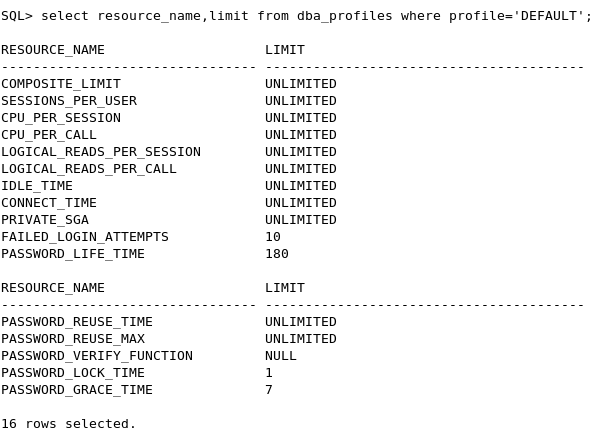Select NULL value of PASSWORD_VERIFY_FUNCTION
The image size is (594, 430).
tap(281, 356)
